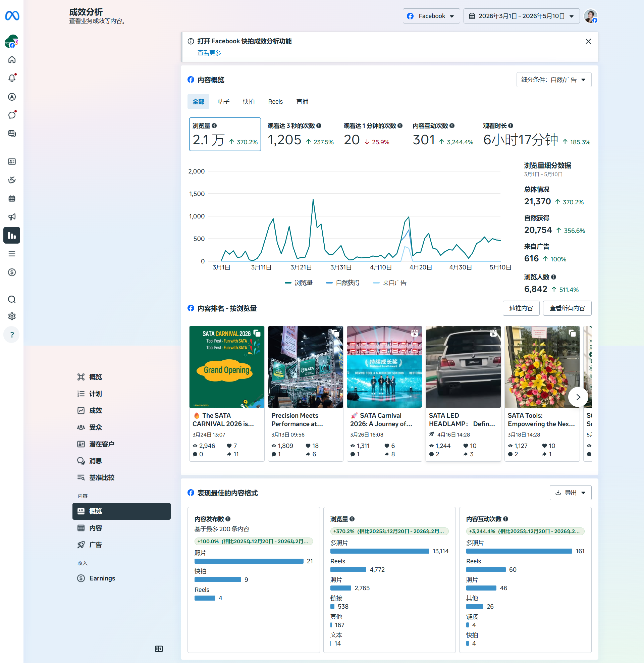This screenshot has width=644, height=663.
Task: Open help with the question mark icon
Action: click(x=12, y=335)
